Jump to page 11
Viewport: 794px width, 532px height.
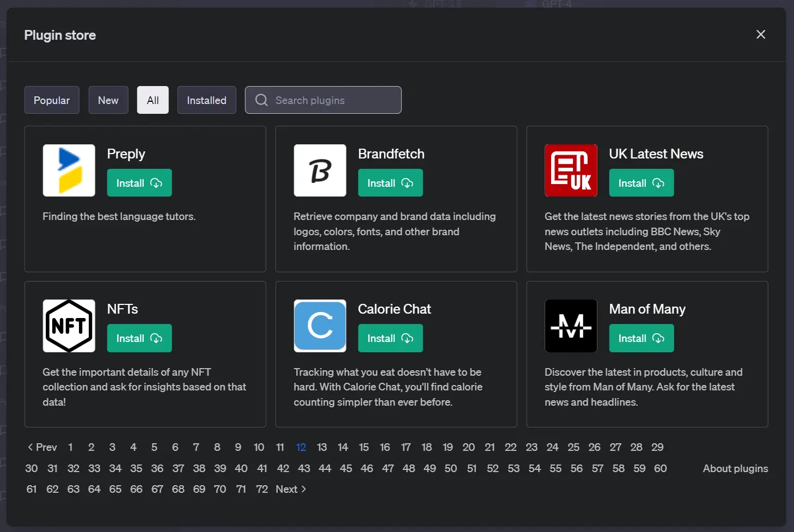[x=280, y=447]
